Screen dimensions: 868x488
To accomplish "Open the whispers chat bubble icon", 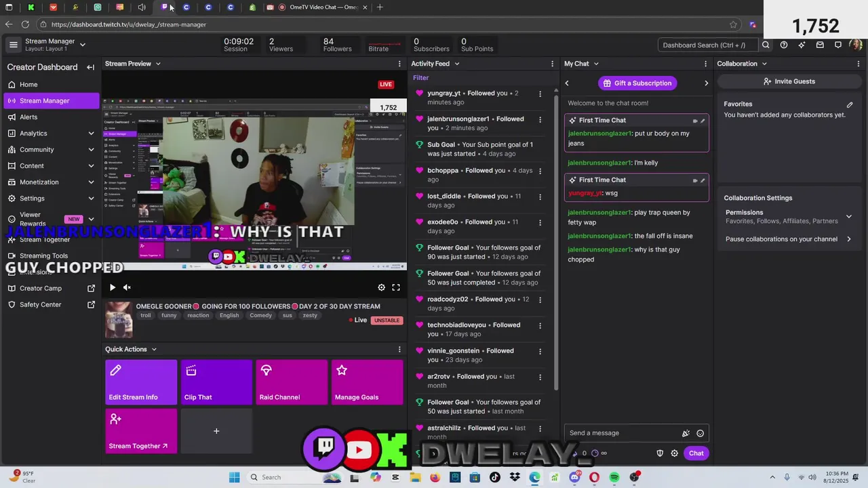I will click(838, 45).
